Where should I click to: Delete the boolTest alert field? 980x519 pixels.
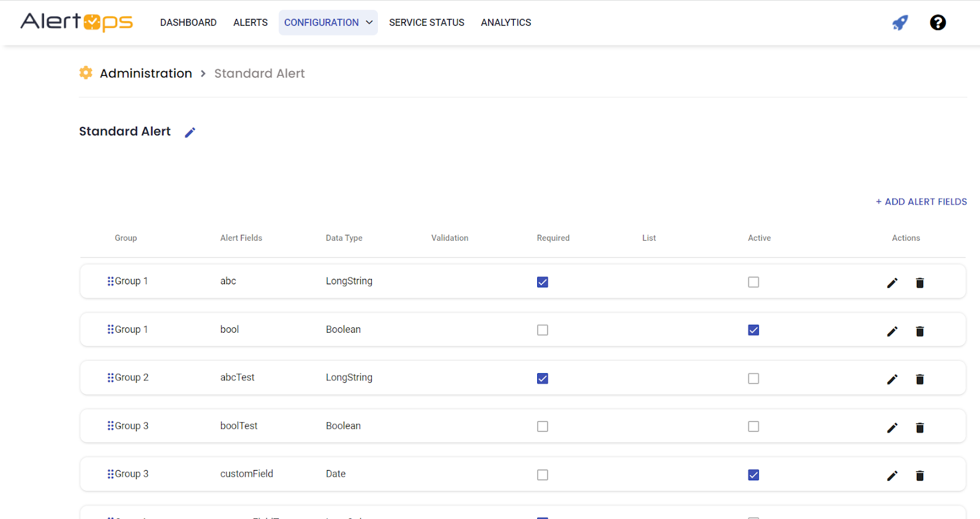pos(919,428)
